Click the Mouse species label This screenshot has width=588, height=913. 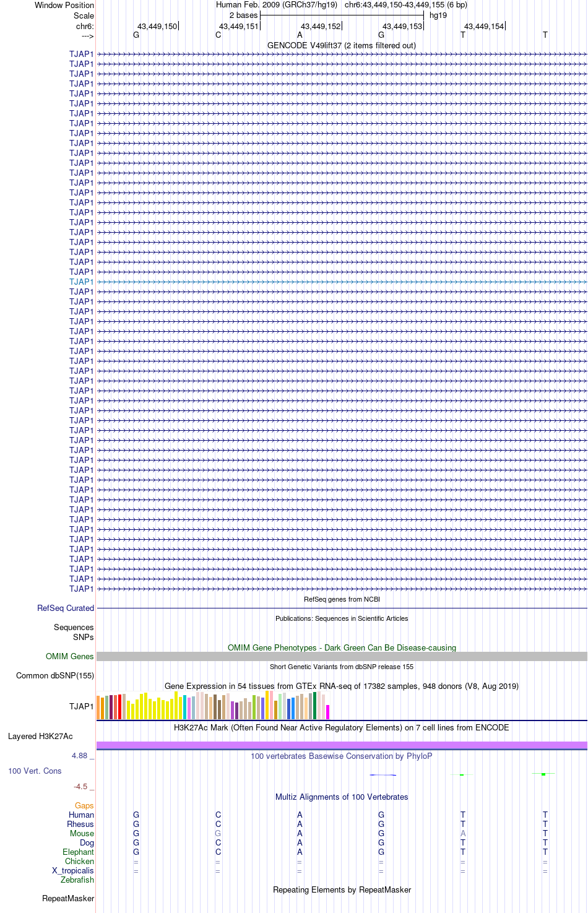click(x=82, y=834)
